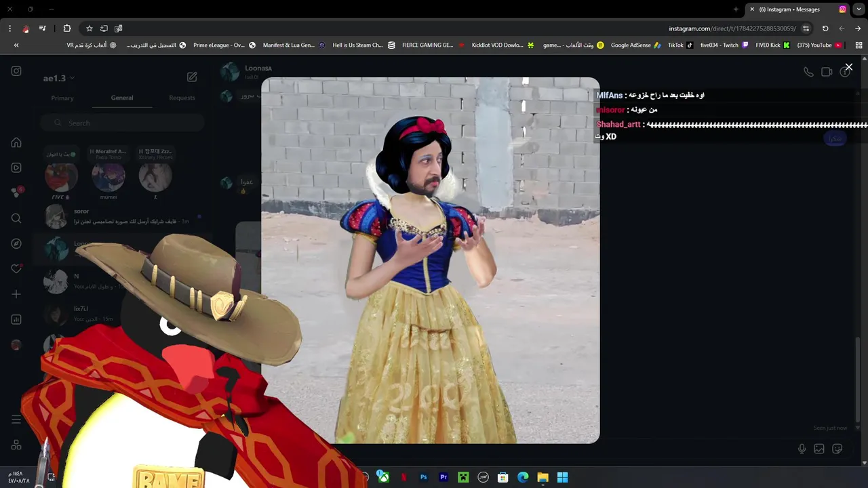Open Explore compass icon in sidebar
Image resolution: width=868 pixels, height=488 pixels.
click(x=16, y=243)
